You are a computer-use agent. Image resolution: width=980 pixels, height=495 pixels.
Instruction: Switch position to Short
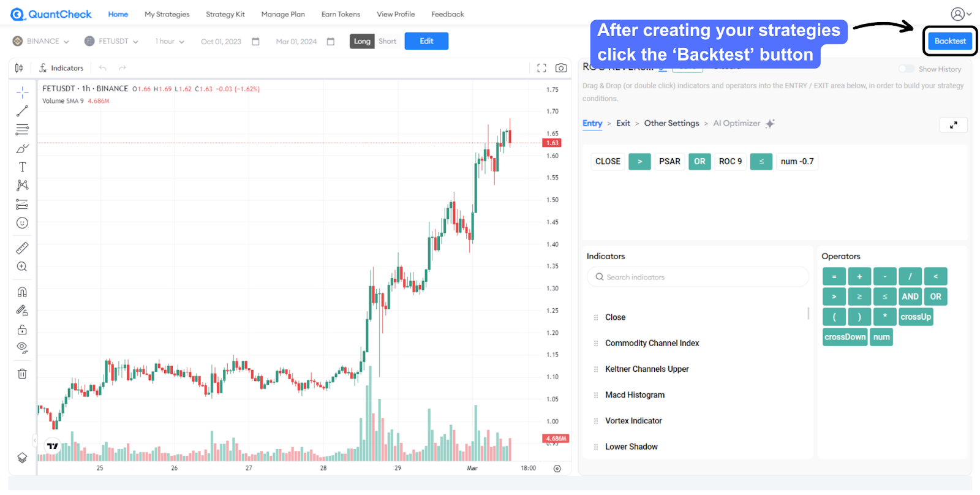point(387,41)
